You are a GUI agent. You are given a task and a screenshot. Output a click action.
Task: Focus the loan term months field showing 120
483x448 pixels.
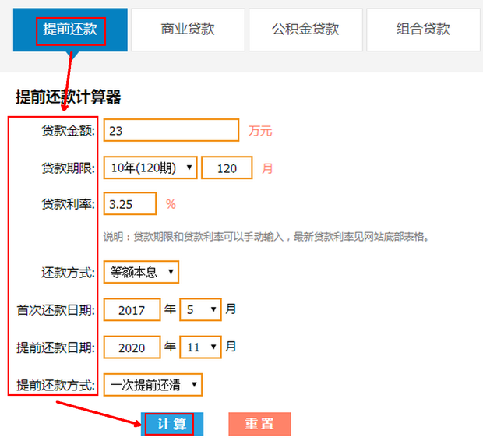click(227, 168)
